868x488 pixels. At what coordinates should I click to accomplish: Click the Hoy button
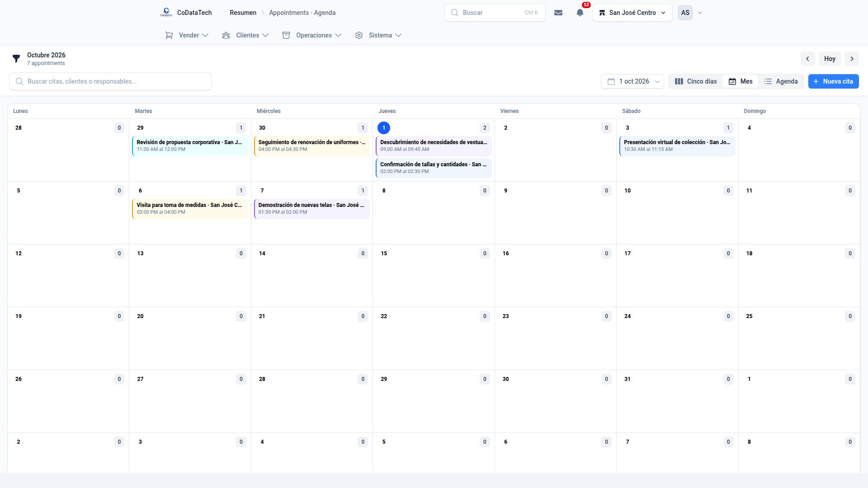point(830,59)
